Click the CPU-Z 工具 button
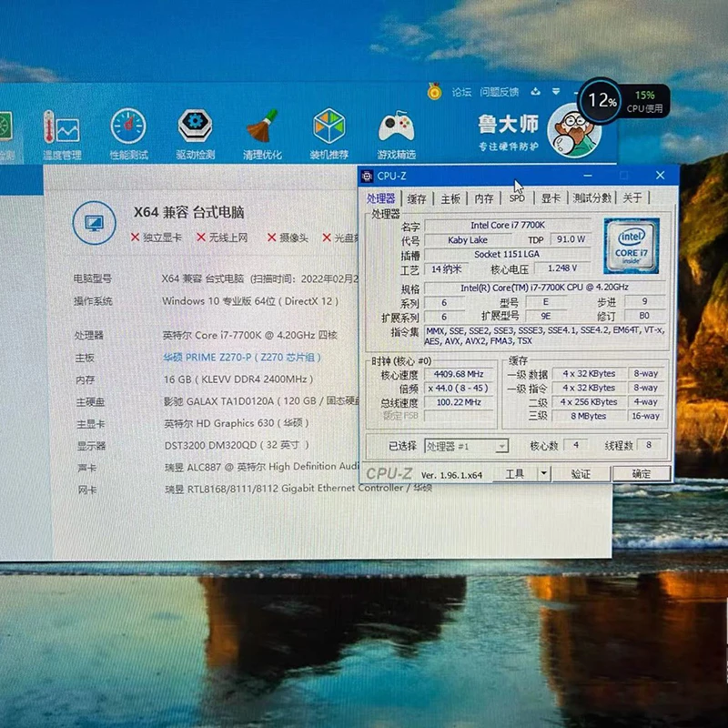728x728 pixels. [514, 474]
